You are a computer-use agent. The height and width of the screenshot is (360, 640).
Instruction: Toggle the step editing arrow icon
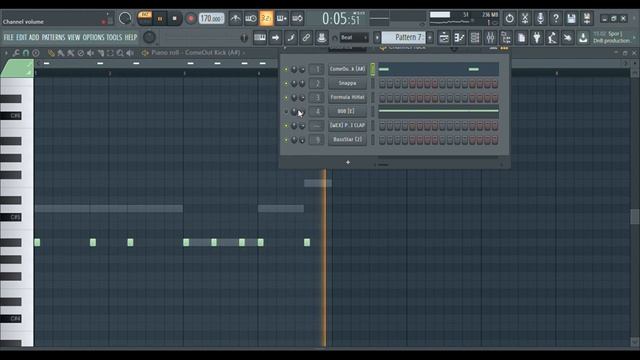click(276, 38)
